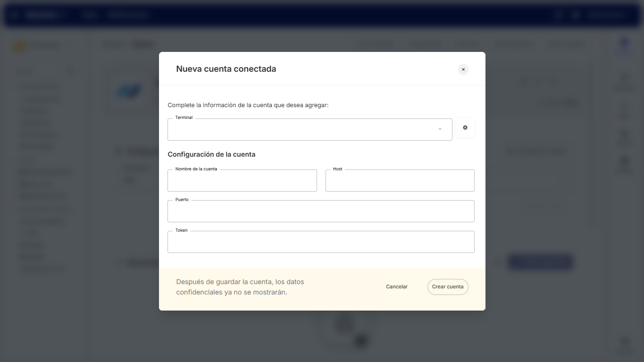The height and width of the screenshot is (362, 644).
Task: Click the Crear cuenta button
Action: tap(448, 287)
